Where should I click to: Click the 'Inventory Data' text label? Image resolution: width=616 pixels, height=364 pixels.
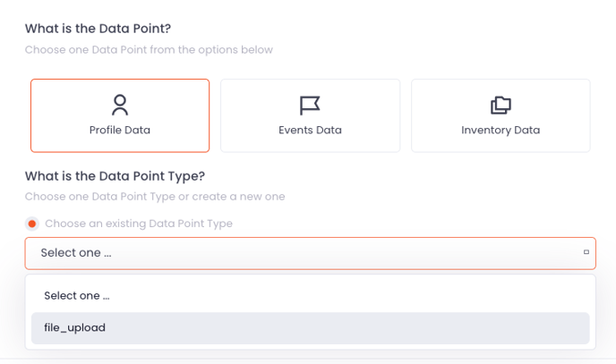click(500, 131)
